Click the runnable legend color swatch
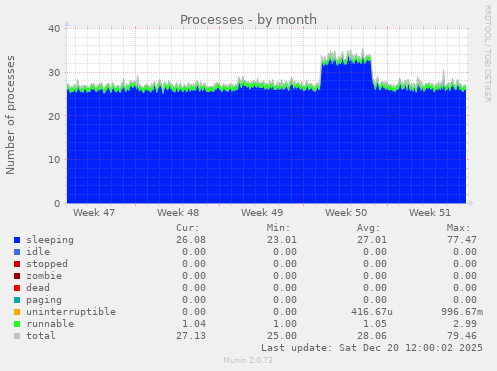Screen dimensions: 497x371 [17, 324]
